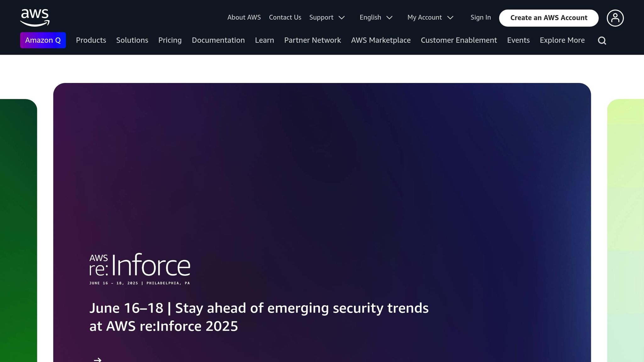Open the Documentation menu item
644x362 pixels.
[x=218, y=40]
